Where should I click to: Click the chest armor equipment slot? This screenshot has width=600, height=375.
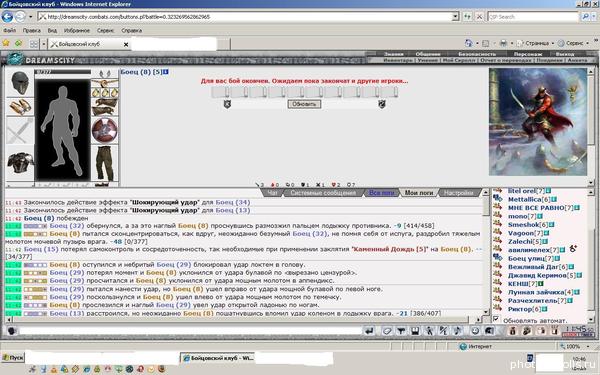tap(20, 163)
